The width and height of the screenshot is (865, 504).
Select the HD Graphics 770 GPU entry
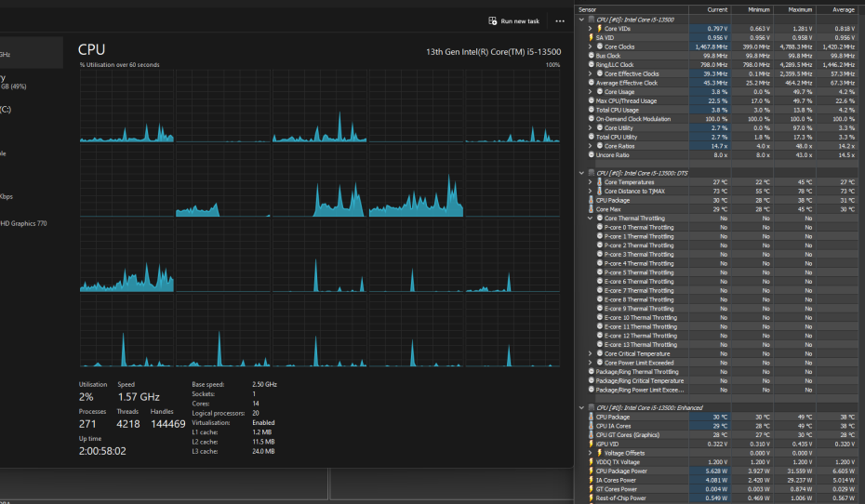(x=23, y=223)
